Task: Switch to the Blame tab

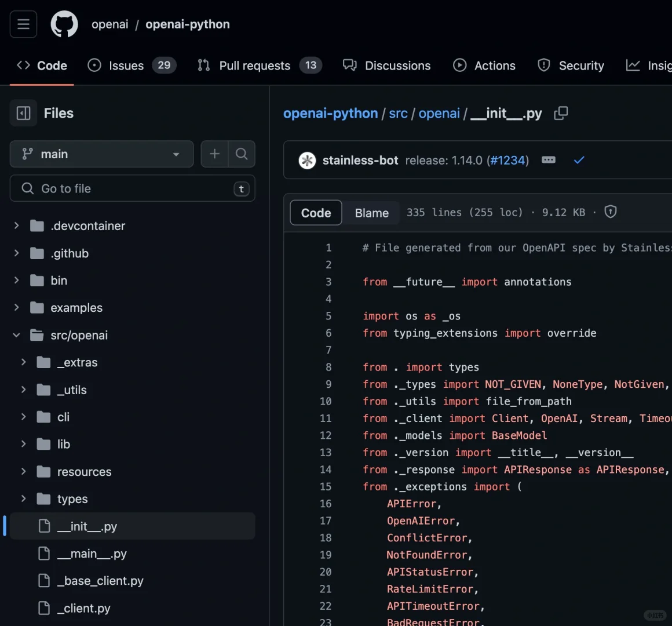Action: (371, 213)
